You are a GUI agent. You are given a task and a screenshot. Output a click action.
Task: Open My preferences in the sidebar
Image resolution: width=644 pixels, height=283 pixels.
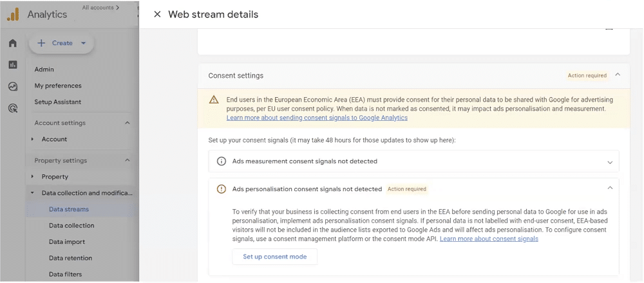tap(58, 86)
